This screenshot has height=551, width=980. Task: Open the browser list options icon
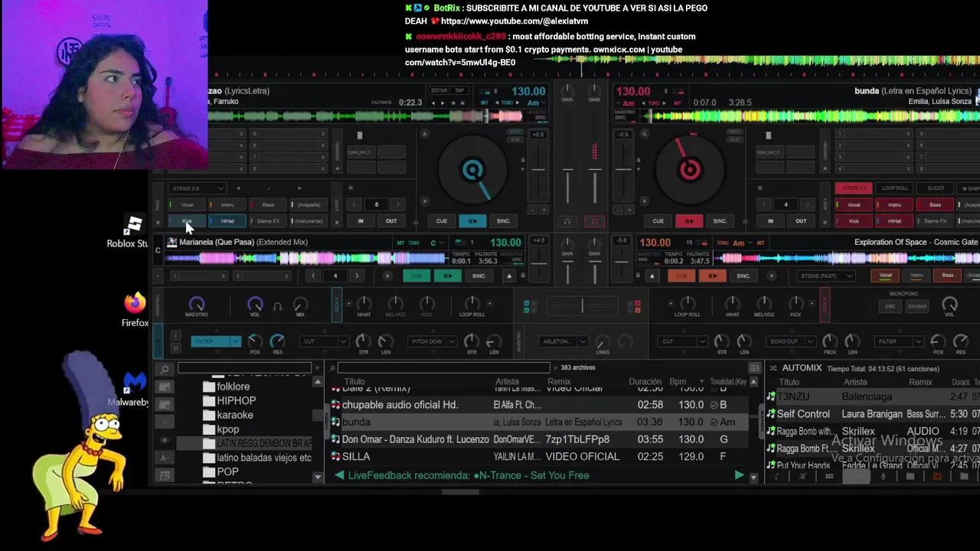(754, 368)
